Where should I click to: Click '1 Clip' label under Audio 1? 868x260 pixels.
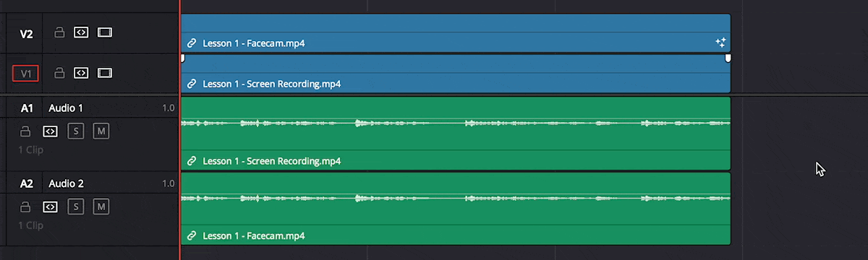pos(31,150)
